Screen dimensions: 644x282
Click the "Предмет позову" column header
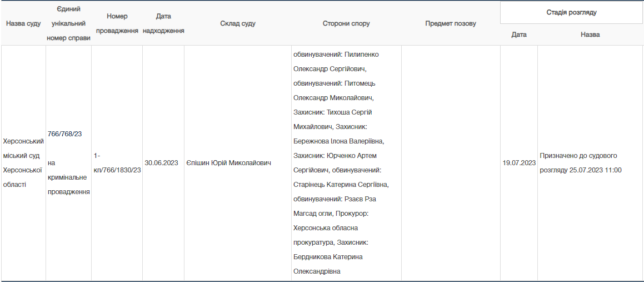point(450,24)
